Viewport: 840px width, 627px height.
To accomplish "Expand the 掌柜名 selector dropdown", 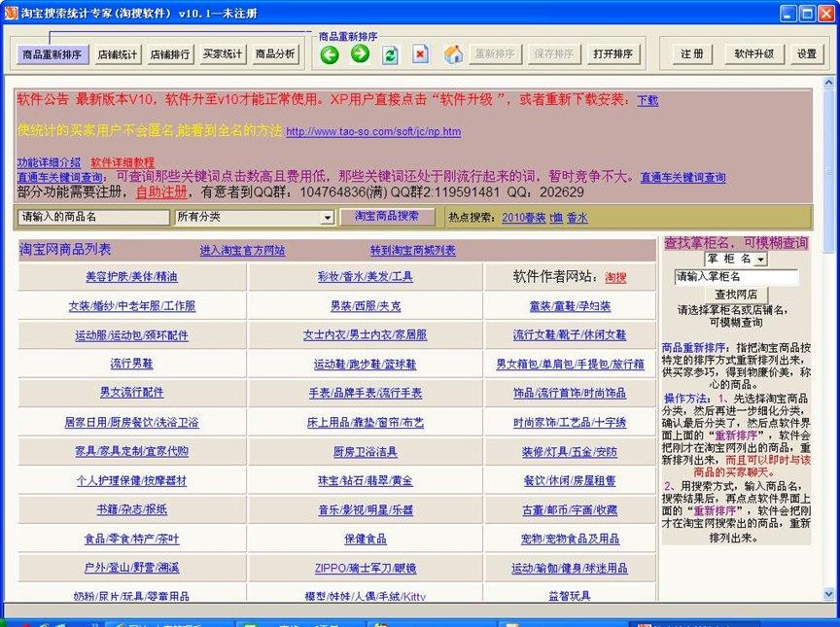I will click(x=760, y=260).
